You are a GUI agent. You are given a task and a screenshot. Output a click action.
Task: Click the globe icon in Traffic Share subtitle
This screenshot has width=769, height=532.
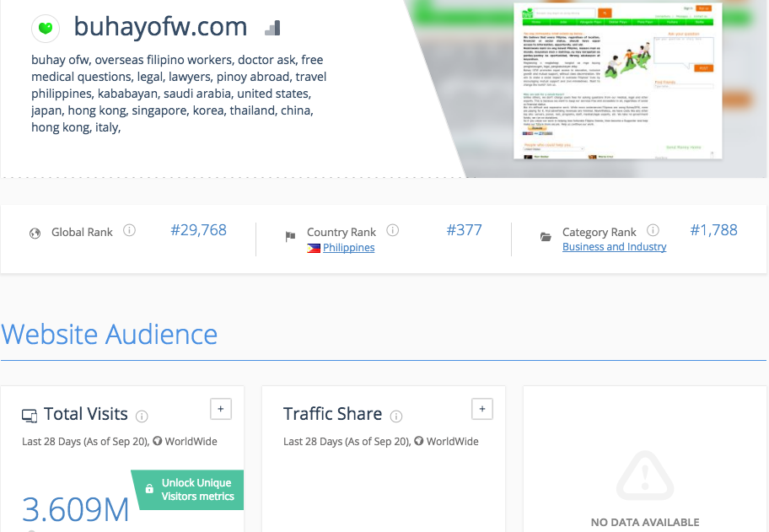point(419,441)
